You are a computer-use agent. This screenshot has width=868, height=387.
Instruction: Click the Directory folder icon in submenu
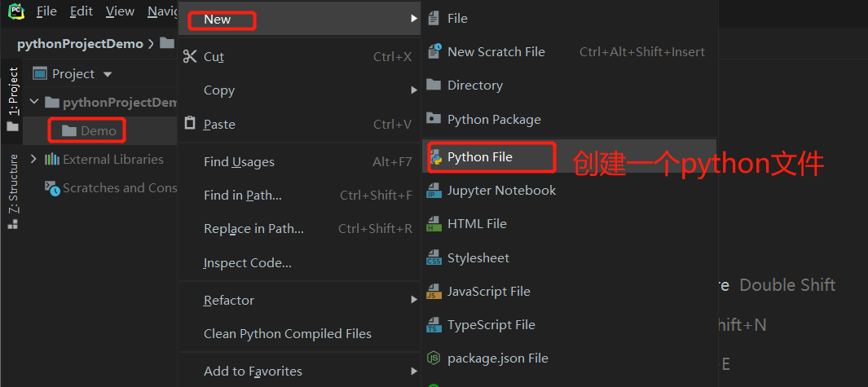[x=434, y=85]
